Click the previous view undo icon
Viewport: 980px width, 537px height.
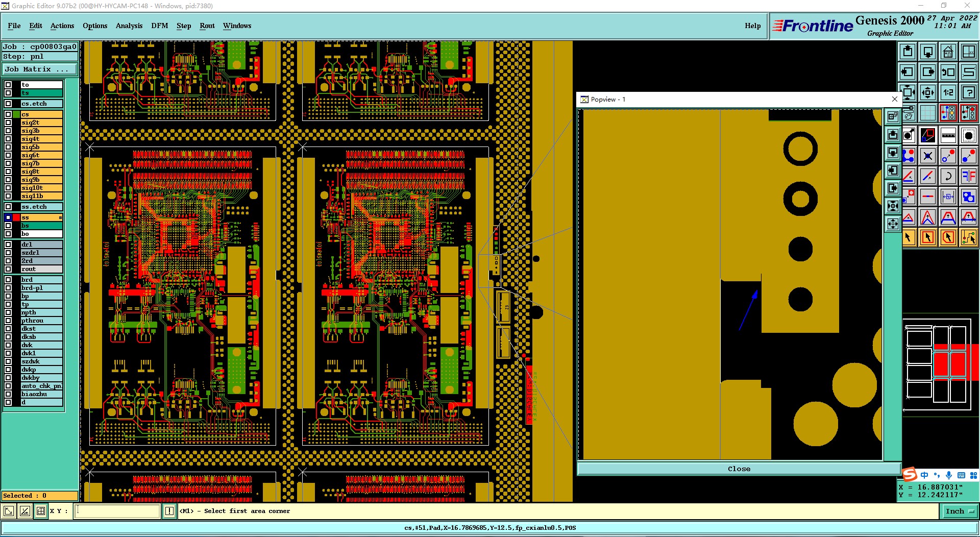pyautogui.click(x=948, y=72)
